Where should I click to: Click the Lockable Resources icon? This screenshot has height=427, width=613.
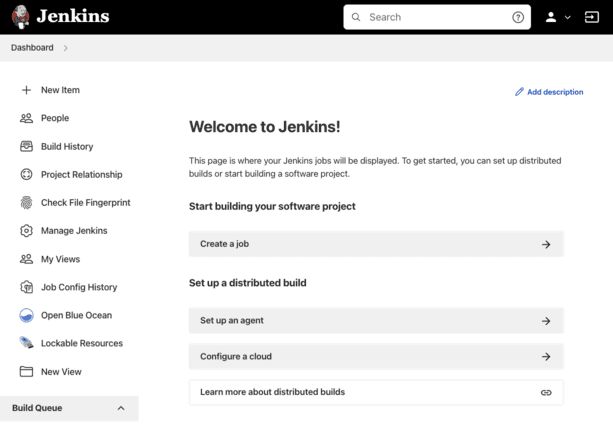click(26, 343)
